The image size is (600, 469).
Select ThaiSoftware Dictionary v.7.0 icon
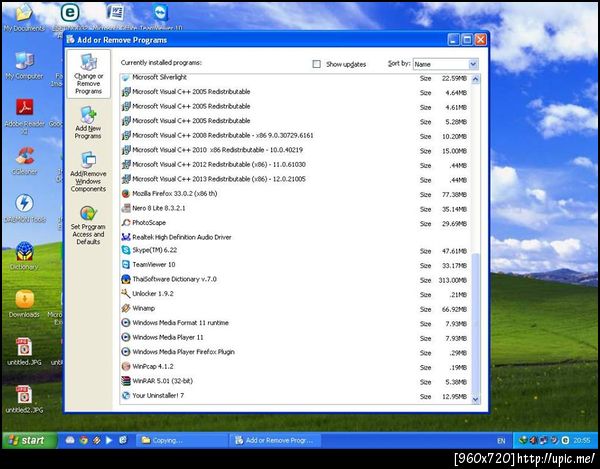(126, 279)
